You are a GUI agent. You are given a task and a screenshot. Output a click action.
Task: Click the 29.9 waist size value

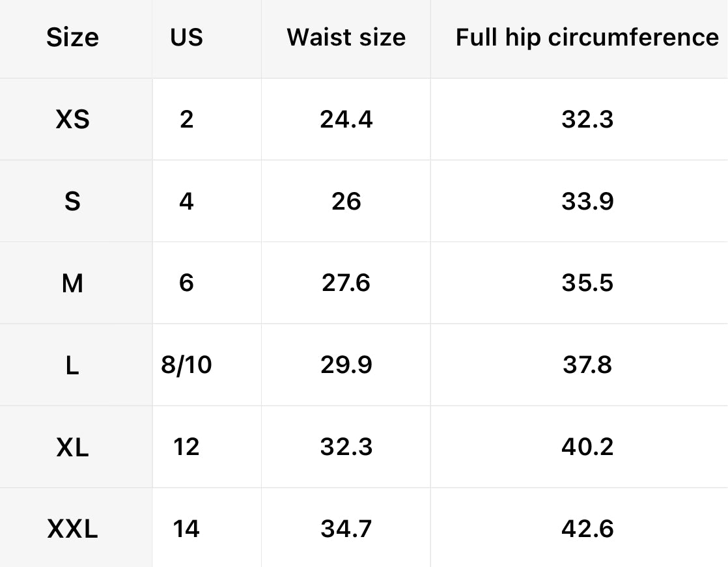[346, 366]
